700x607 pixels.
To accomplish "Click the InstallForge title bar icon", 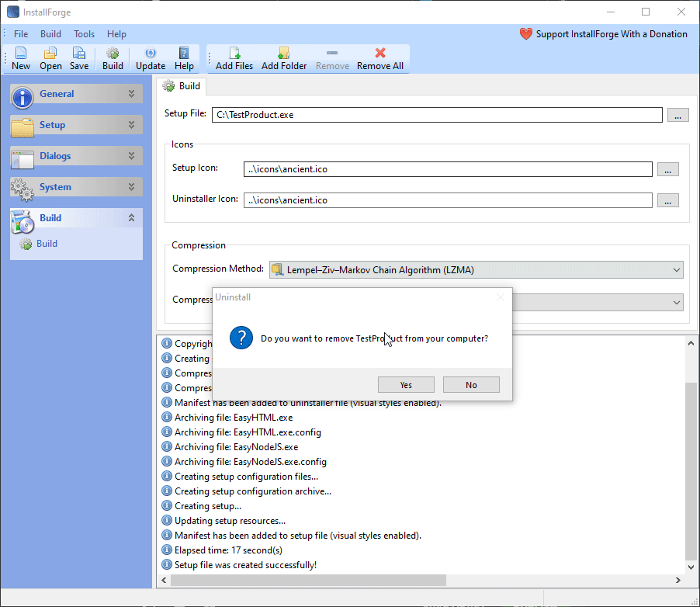I will [x=13, y=12].
